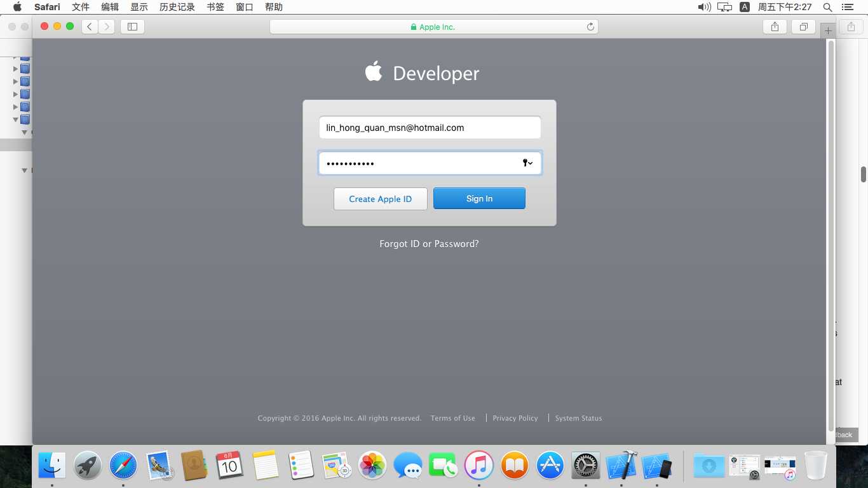
Task: Open the 显示 menu
Action: (x=139, y=7)
